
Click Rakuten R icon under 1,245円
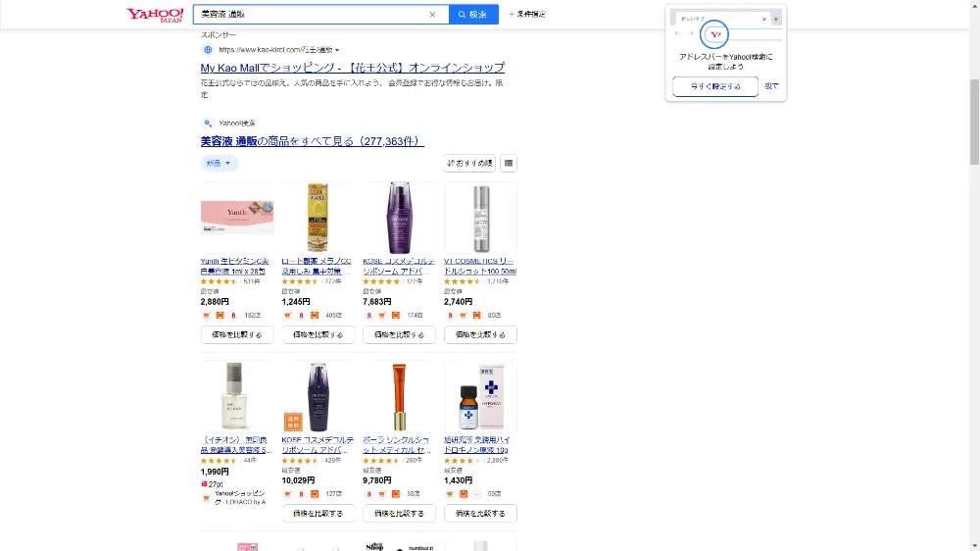pyautogui.click(x=301, y=316)
